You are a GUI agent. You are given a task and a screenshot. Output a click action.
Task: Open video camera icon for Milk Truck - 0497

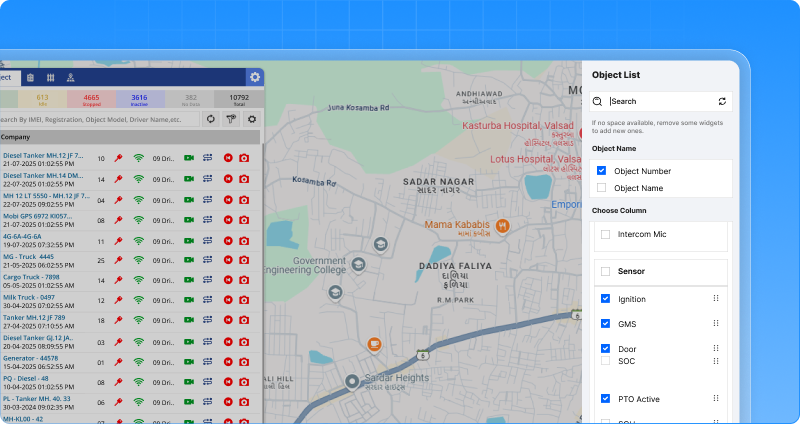point(189,301)
